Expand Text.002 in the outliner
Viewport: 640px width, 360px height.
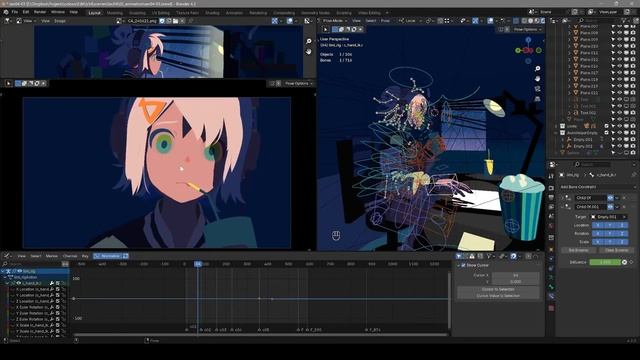[x=569, y=113]
